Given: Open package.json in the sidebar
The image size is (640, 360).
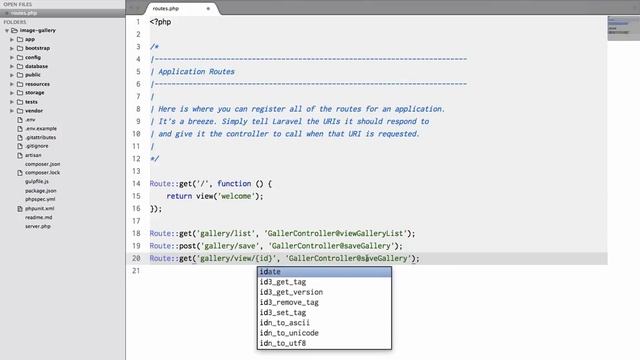Looking at the screenshot, I should point(41,191).
